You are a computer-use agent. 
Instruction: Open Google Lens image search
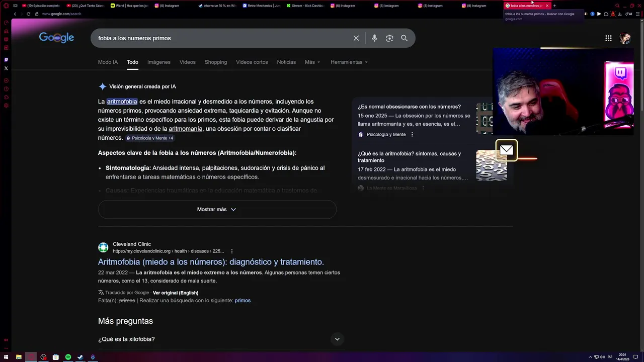389,38
